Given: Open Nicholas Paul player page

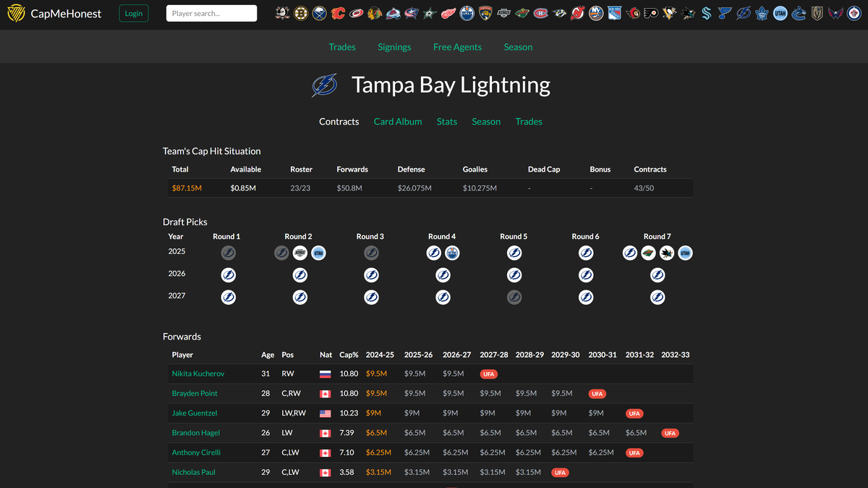Looking at the screenshot, I should 194,472.
